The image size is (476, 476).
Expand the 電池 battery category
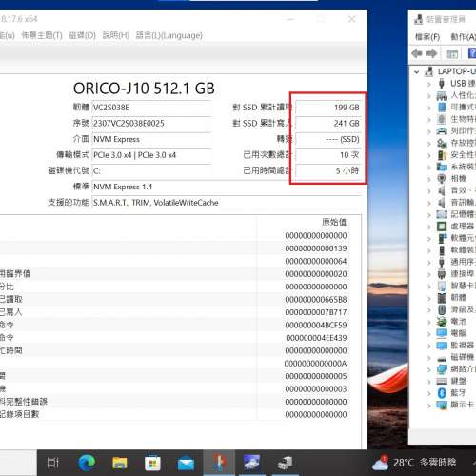click(429, 322)
